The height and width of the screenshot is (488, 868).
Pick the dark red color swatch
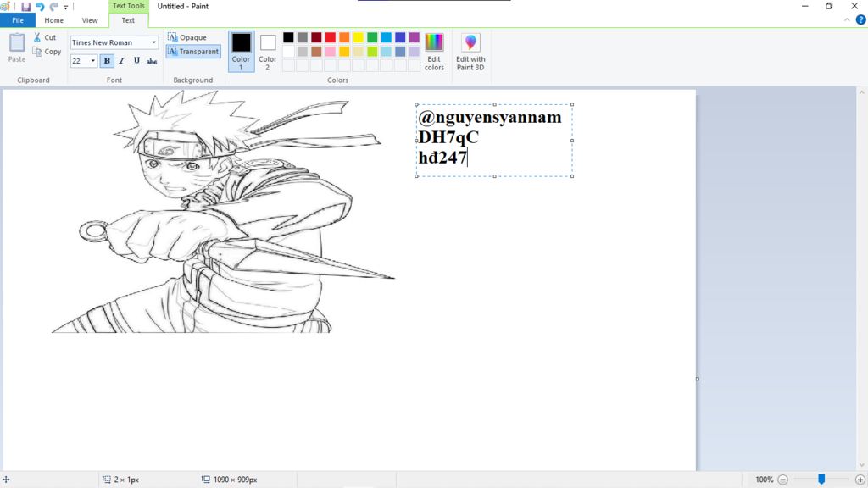[316, 37]
